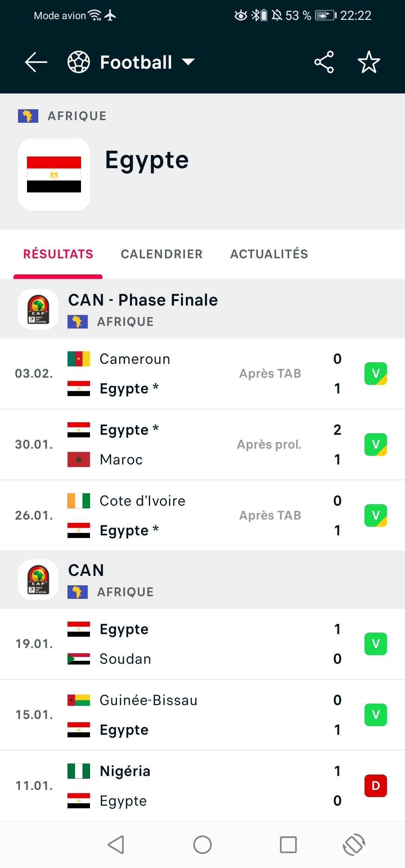
Task: Open the Cameroun vs Egypte match
Action: click(202, 374)
